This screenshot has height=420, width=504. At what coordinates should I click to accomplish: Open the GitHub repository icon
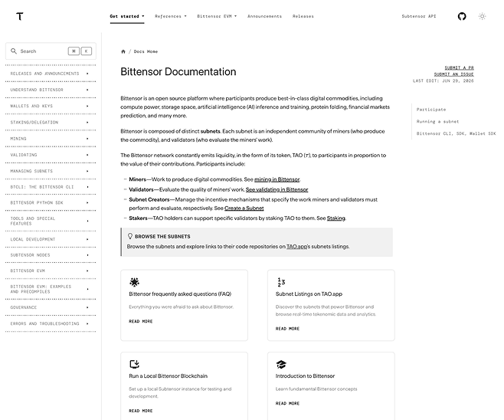(462, 16)
